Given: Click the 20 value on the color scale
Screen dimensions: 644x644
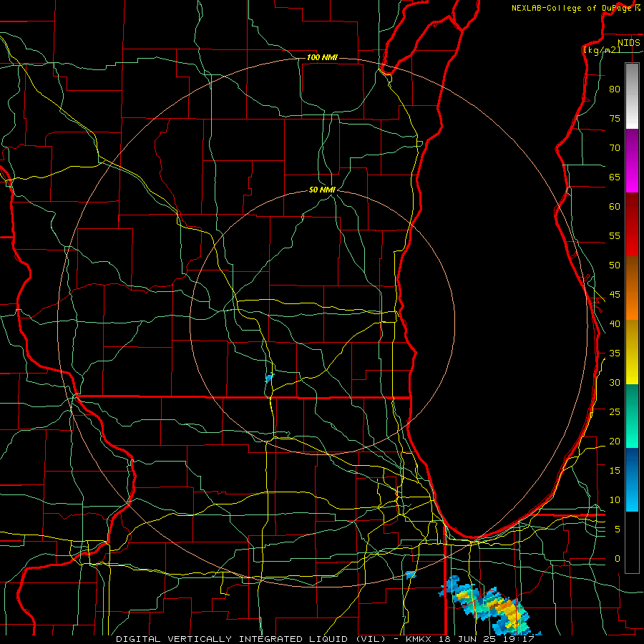Looking at the screenshot, I should [615, 441].
